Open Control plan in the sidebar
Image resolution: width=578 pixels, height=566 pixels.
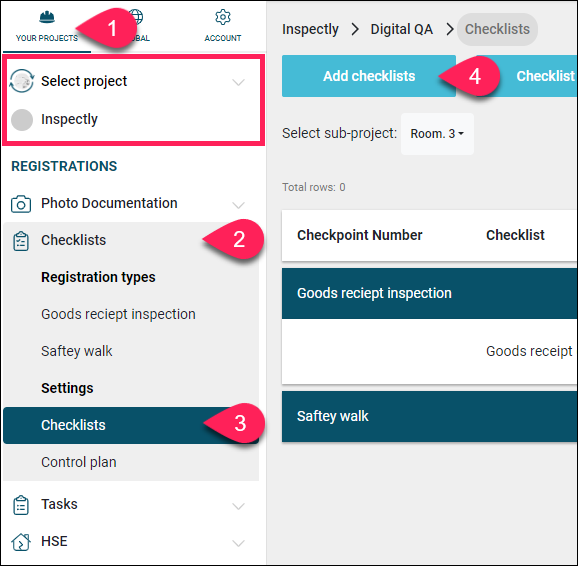tap(79, 462)
